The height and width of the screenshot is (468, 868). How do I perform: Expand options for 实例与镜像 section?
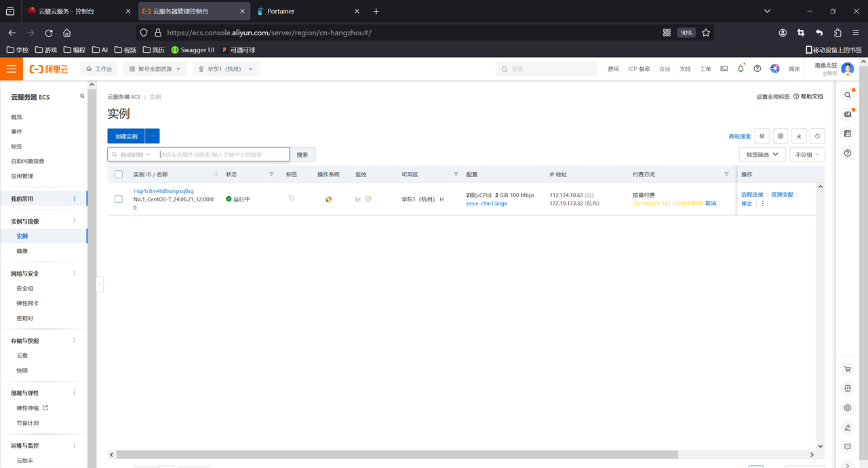coord(75,221)
